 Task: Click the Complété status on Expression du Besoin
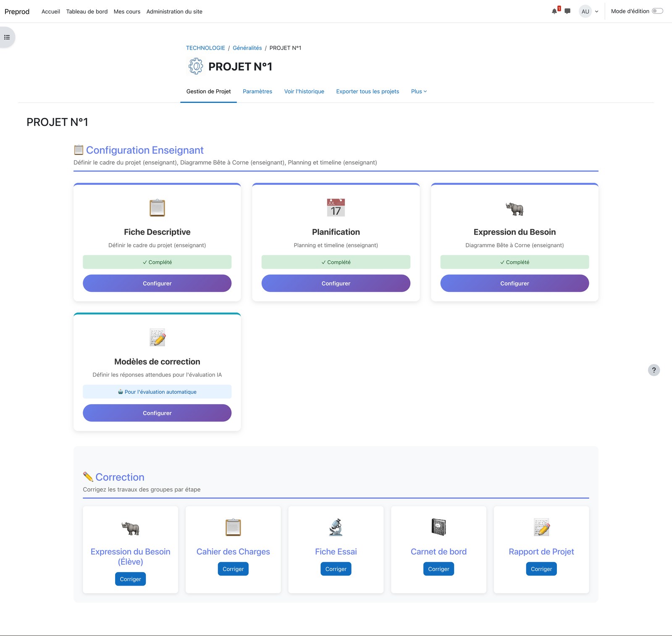pos(514,262)
